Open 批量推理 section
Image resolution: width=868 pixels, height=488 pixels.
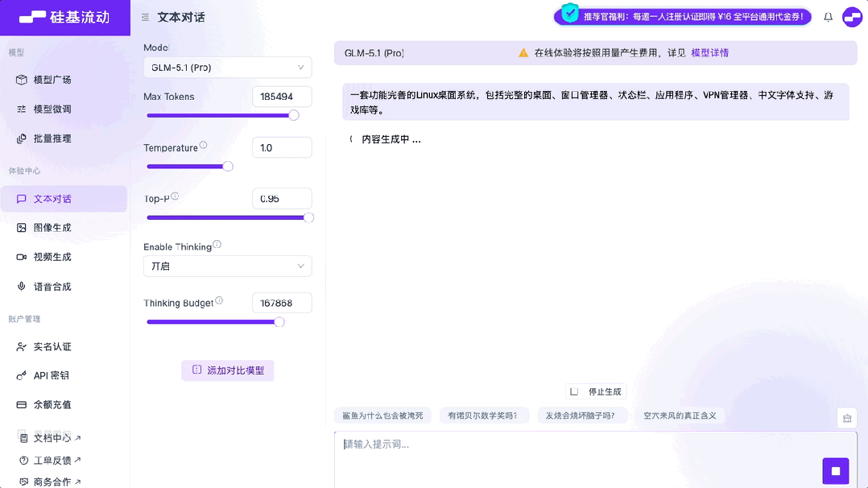64,139
